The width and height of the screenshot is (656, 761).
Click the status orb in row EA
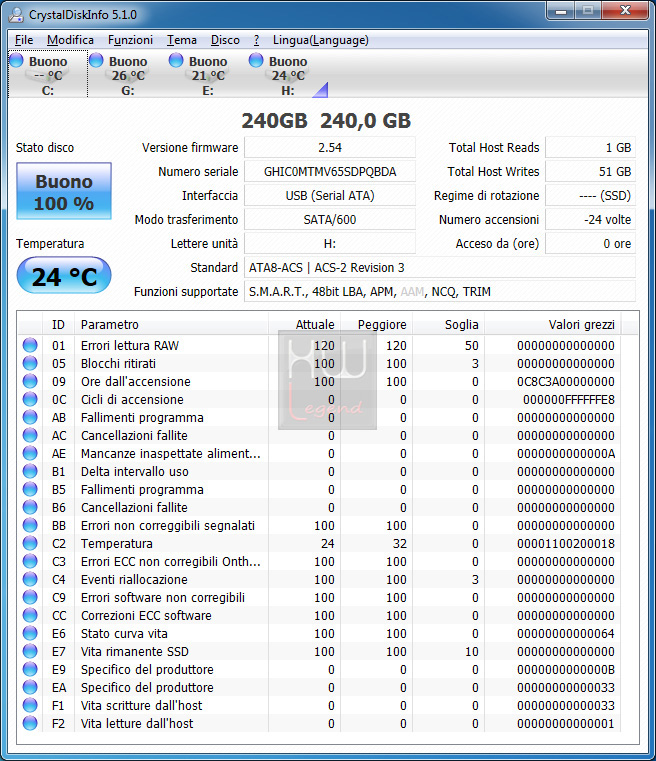pyautogui.click(x=30, y=687)
